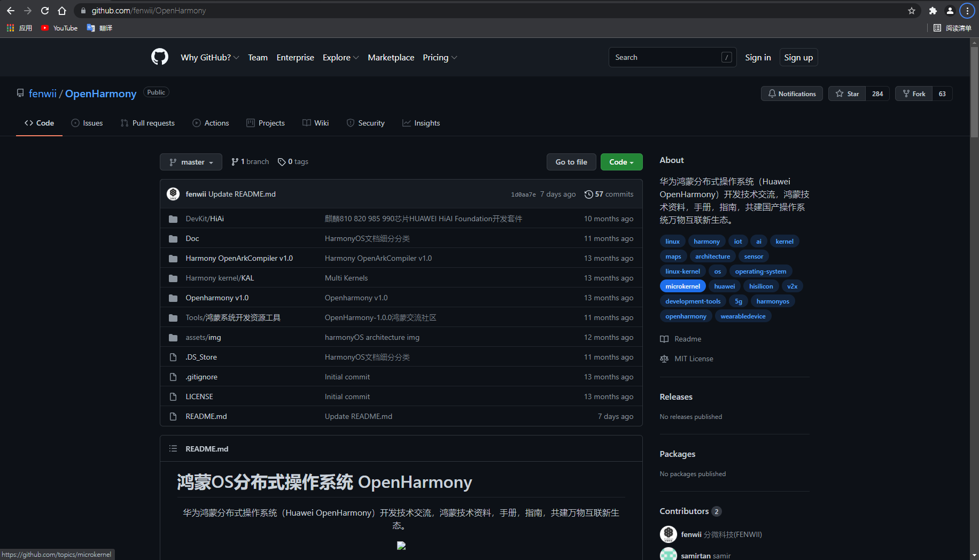Open the apps shortcut in bookmarks bar
The height and width of the screenshot is (560, 979).
point(19,28)
